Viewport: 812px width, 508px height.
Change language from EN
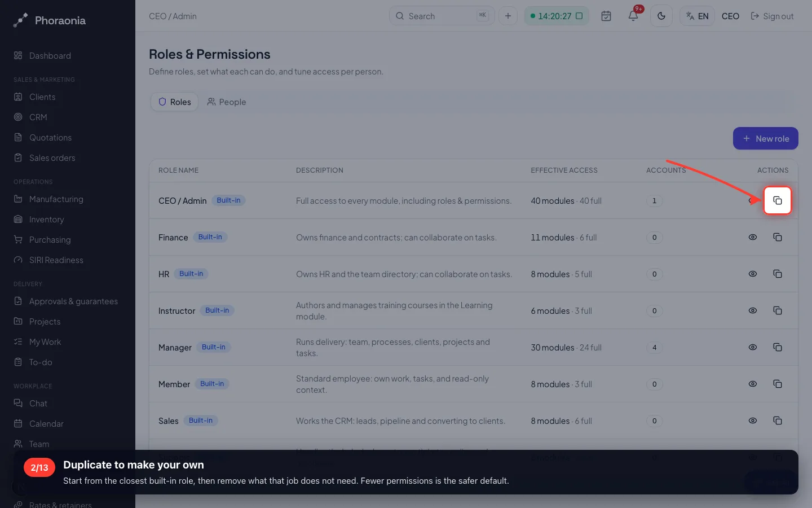pyautogui.click(x=697, y=16)
